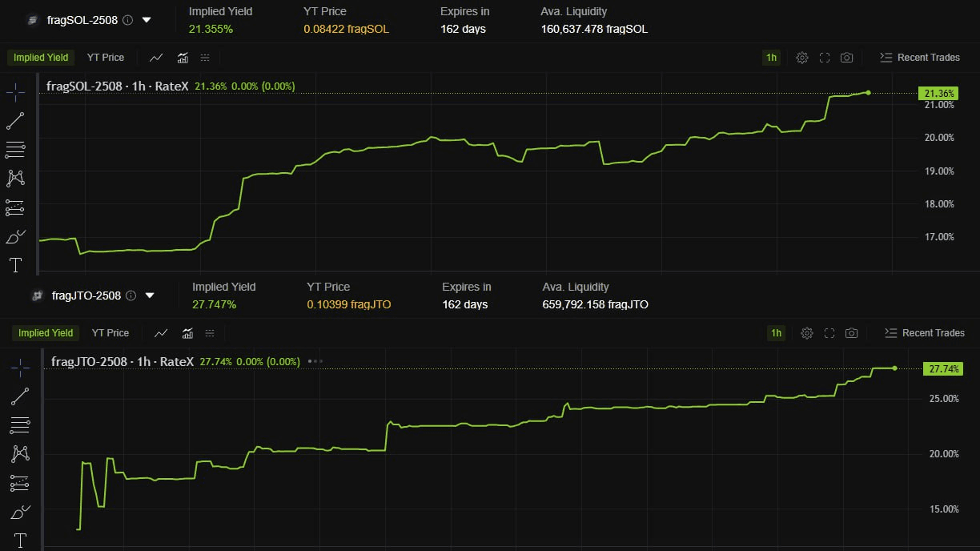Screen dimensions: 980x551
Task: Open indicators icon on fragSOL toolbar
Action: [183, 58]
